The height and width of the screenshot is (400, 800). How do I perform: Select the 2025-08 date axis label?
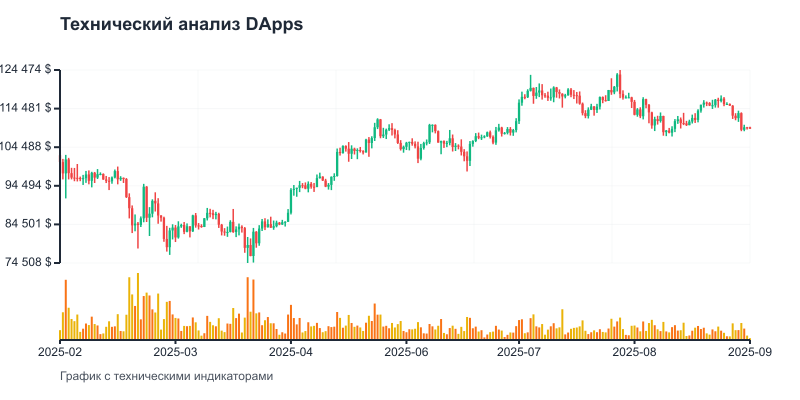(635, 351)
